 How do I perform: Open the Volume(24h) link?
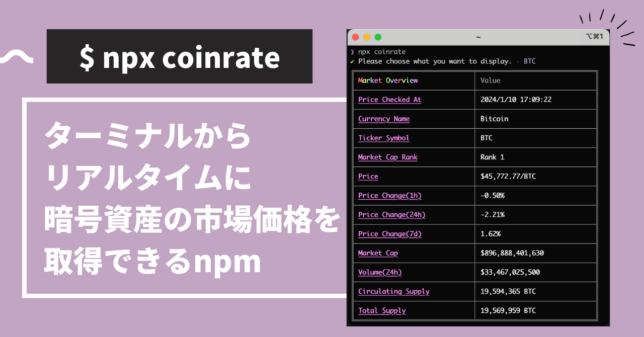tap(380, 272)
